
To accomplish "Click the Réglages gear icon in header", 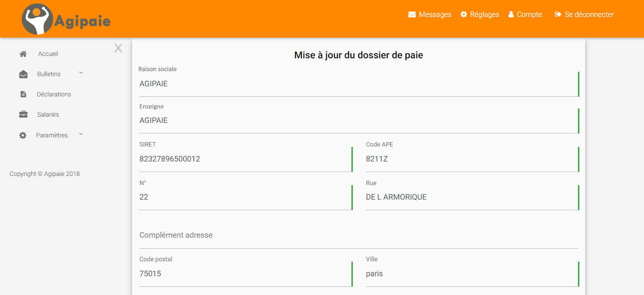I will (x=464, y=14).
